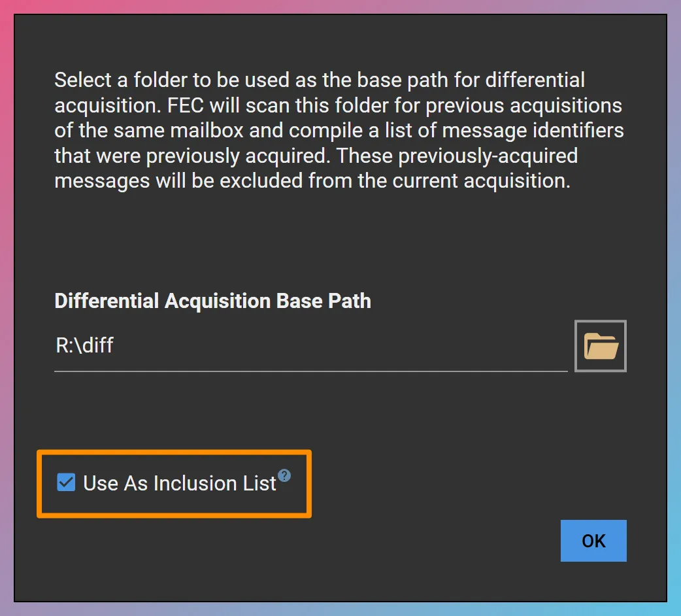Image resolution: width=681 pixels, height=616 pixels.
Task: Select the base path text input
Action: pyautogui.click(x=261, y=345)
